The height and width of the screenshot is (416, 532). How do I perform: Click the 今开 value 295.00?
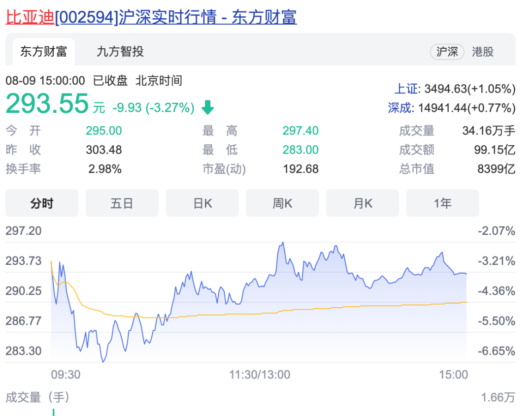(104, 130)
